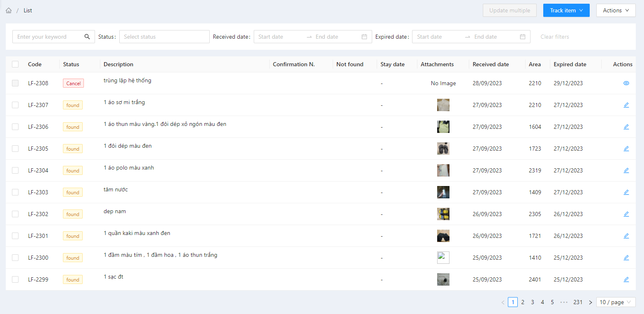Click the search magnifier icon
The width and height of the screenshot is (644, 314).
pos(87,37)
